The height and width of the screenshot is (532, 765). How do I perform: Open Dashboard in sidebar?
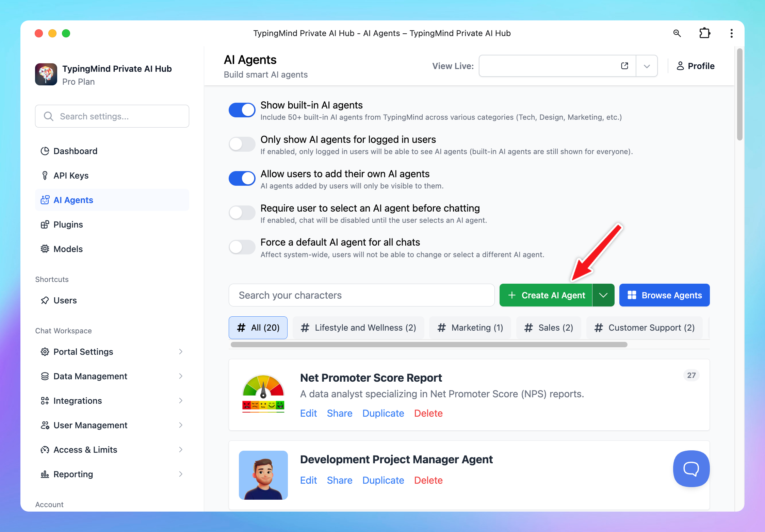pyautogui.click(x=112, y=151)
